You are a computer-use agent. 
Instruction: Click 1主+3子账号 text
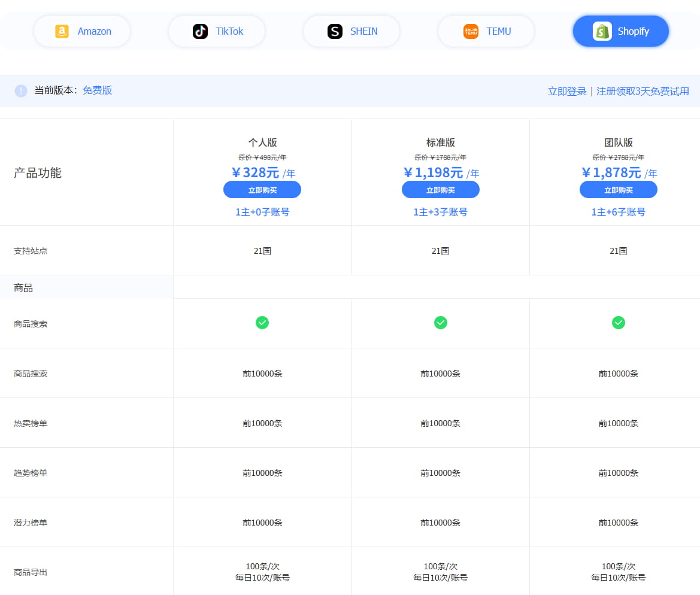pos(440,212)
